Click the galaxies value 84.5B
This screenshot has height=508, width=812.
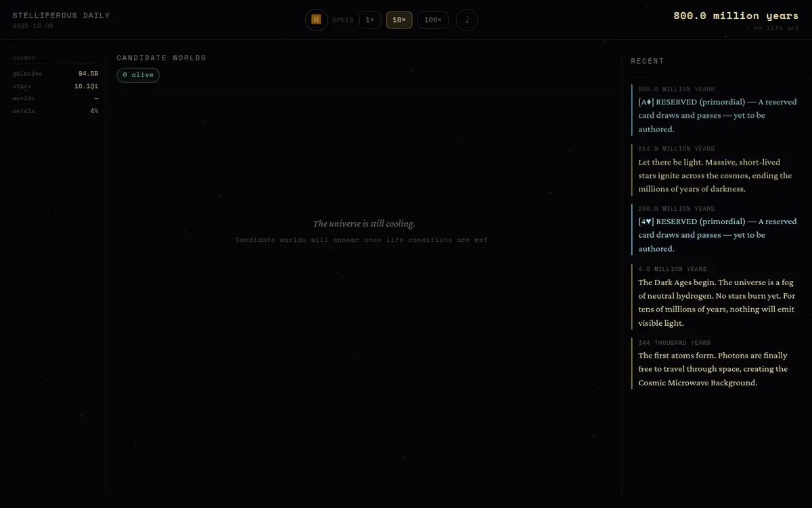pos(88,74)
